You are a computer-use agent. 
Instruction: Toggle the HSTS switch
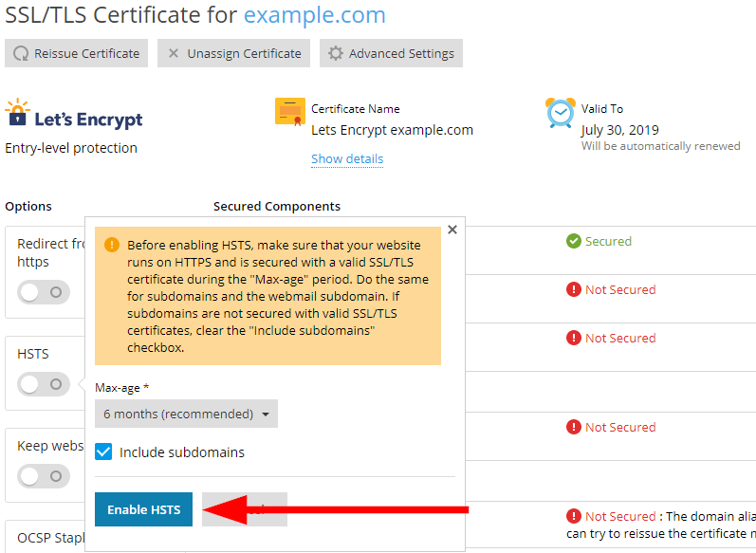pos(44,384)
